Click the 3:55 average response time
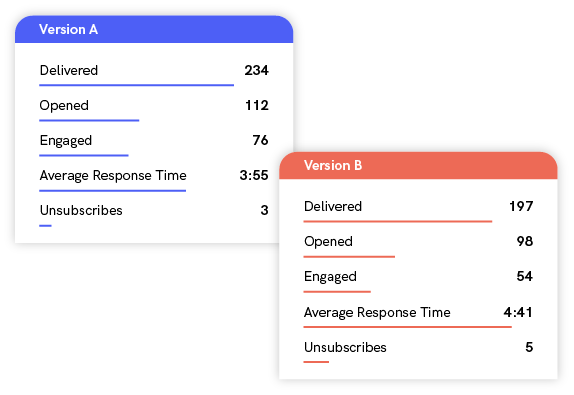 pos(254,175)
